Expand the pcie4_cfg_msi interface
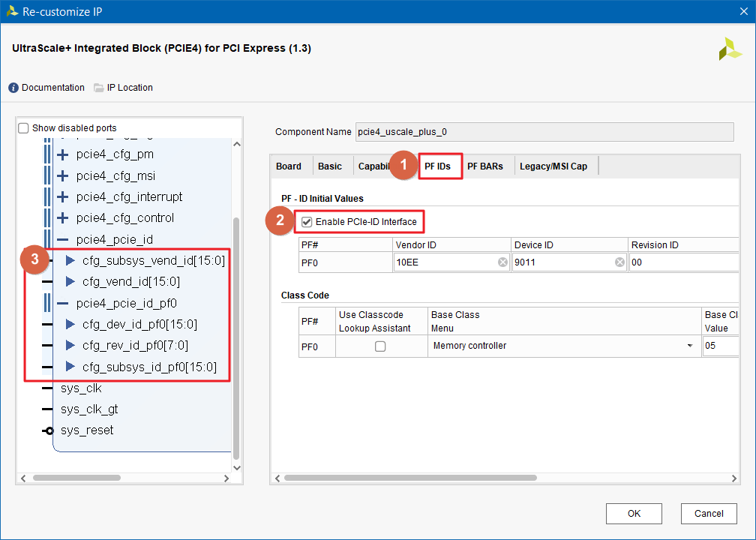Screen dimensions: 756x540 click(62, 176)
